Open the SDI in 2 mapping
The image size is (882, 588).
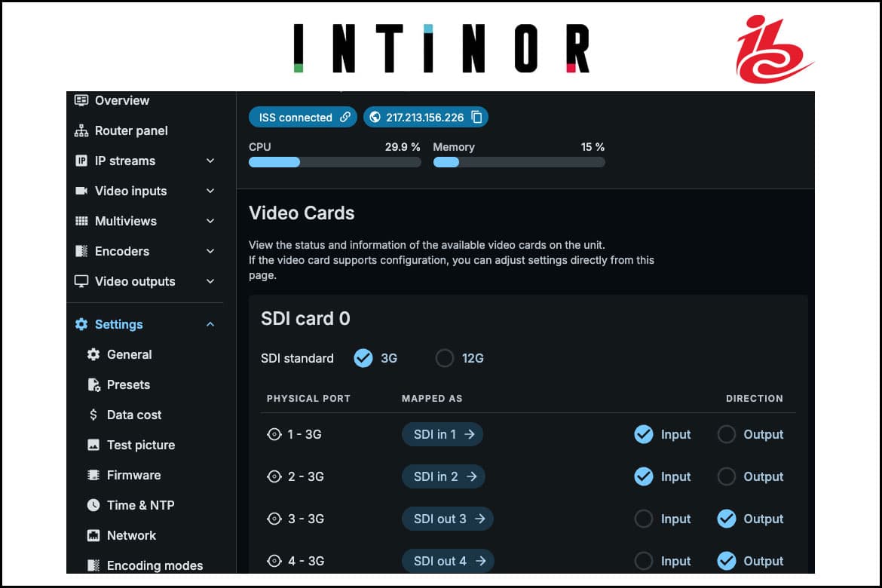click(x=443, y=476)
